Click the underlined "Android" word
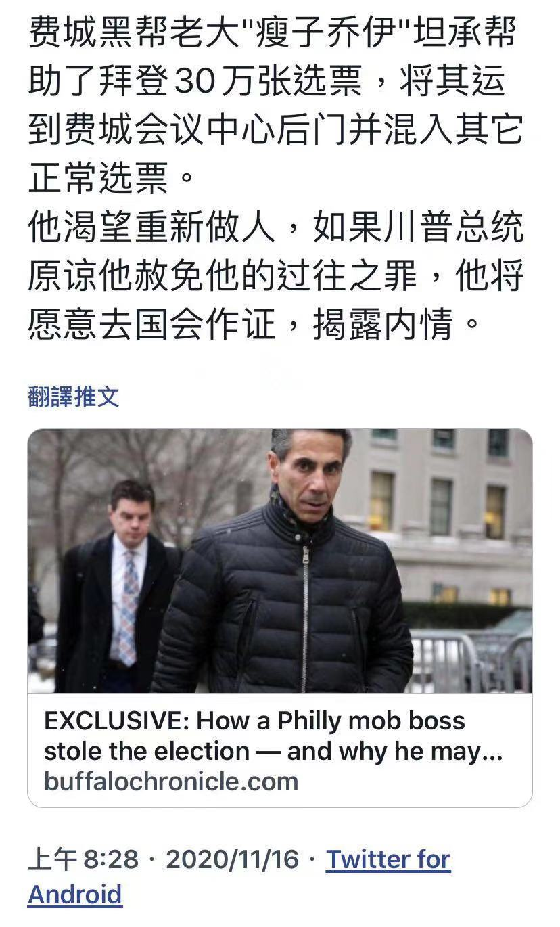560x927 pixels. coord(75,895)
